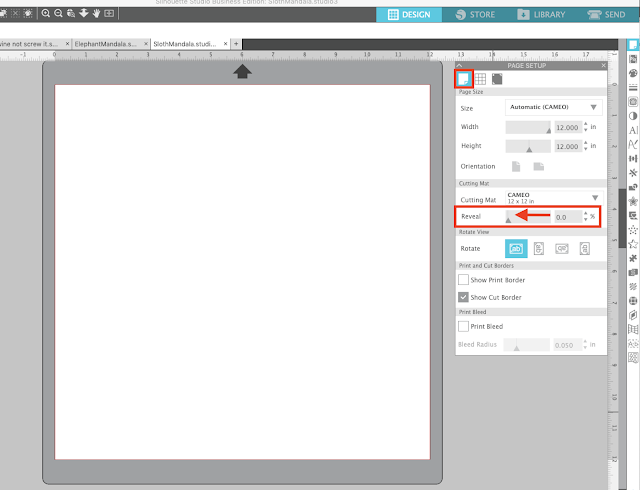Select the highlighted default rotate view button

(516, 248)
